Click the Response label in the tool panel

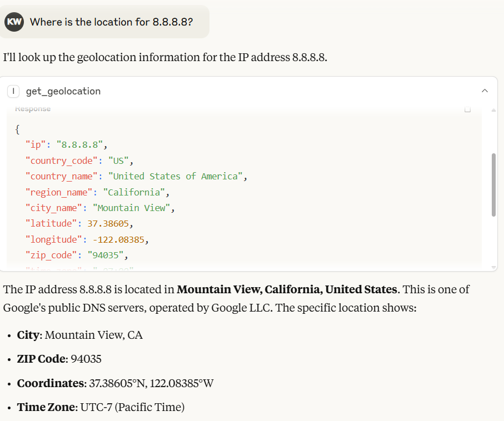tap(33, 109)
